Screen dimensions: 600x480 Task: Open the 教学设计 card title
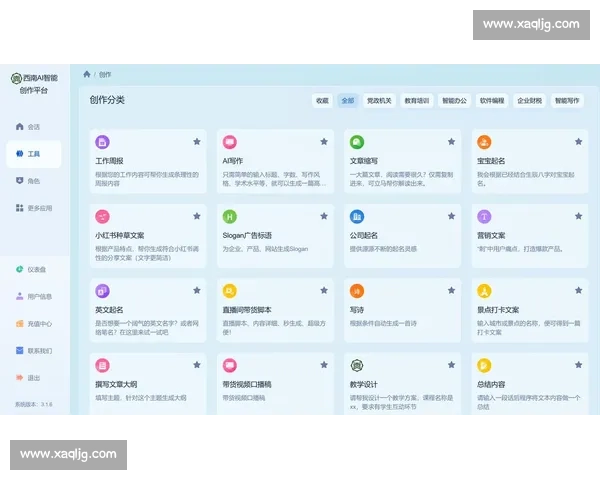click(x=364, y=384)
